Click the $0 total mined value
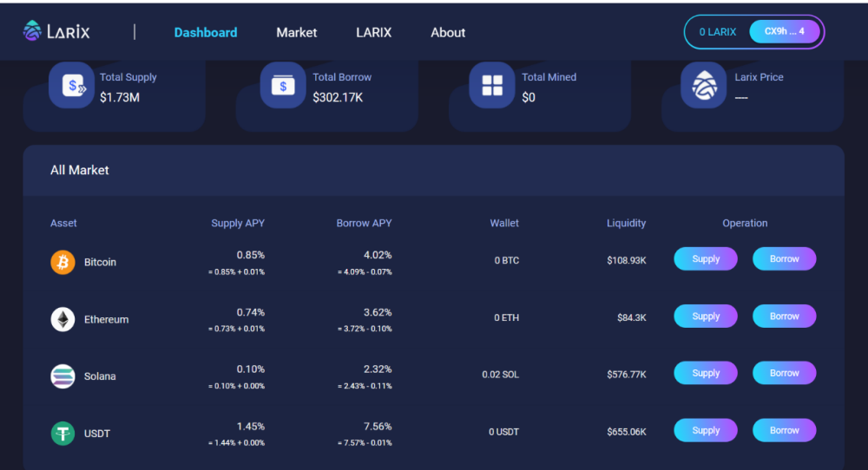The width and height of the screenshot is (868, 470). pyautogui.click(x=528, y=98)
